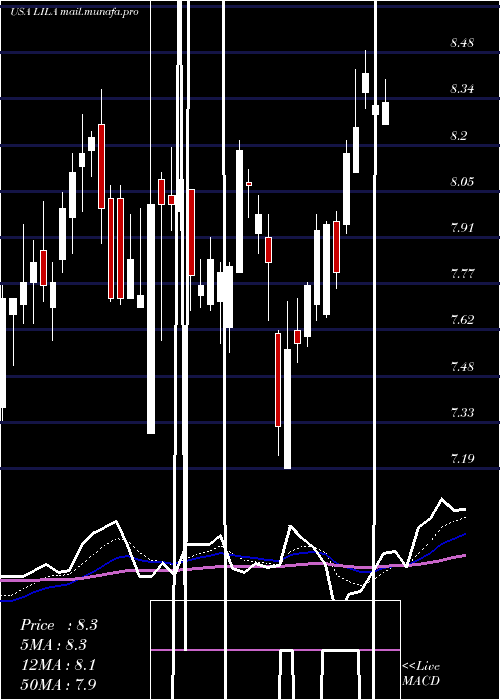
Task: Click the 8.05 price axis label
Action: coord(462,182)
